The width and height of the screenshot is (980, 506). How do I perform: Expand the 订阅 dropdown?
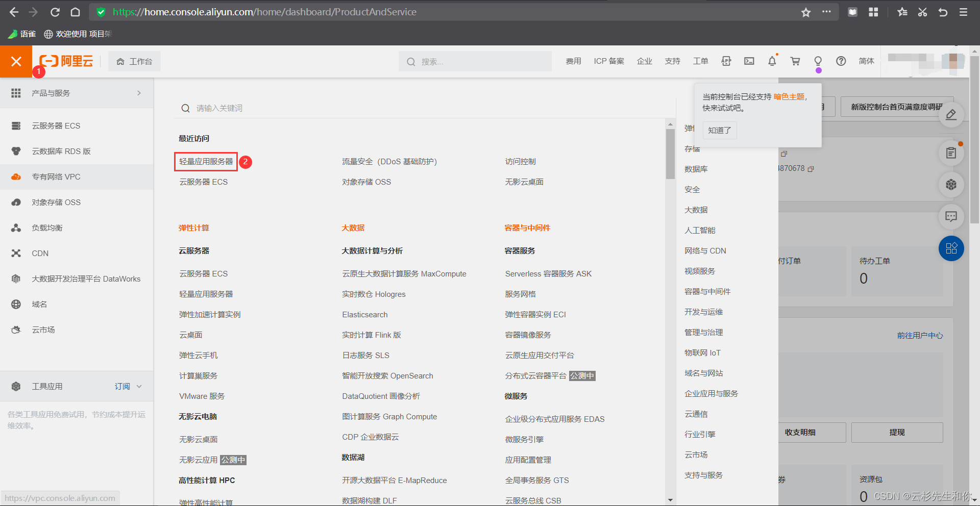coord(128,386)
